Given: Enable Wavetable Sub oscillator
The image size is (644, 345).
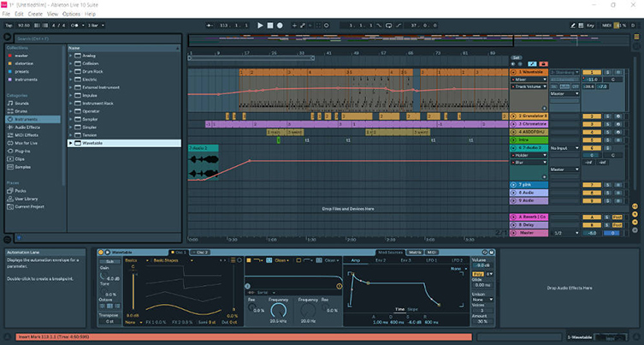Looking at the screenshot, I should pyautogui.click(x=110, y=261).
